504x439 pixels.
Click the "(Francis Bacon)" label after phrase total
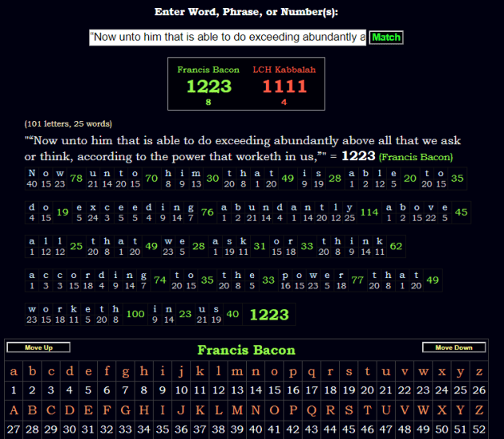pos(416,157)
